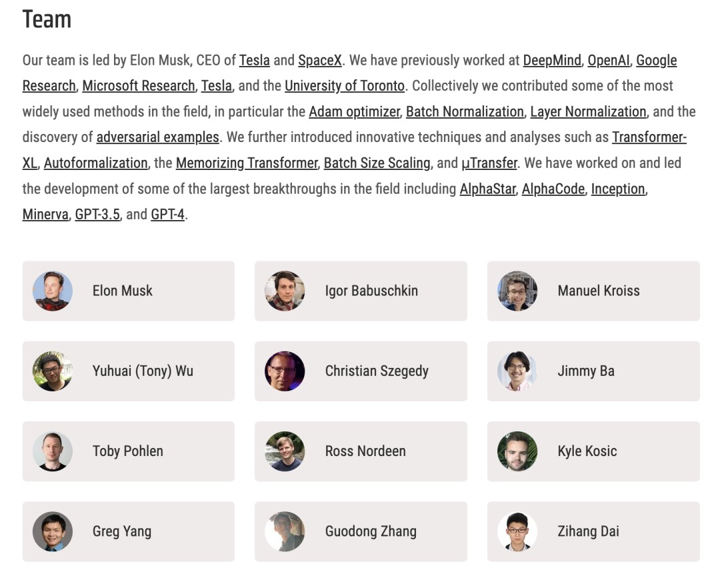Image resolution: width=720 pixels, height=588 pixels.
Task: Open the Adam optimizer link
Action: click(x=355, y=112)
